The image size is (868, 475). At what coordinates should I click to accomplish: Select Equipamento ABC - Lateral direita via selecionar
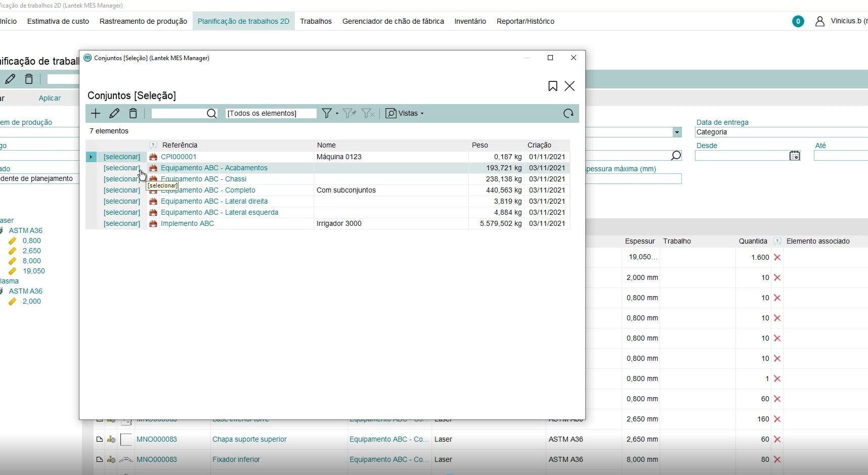[121, 201]
